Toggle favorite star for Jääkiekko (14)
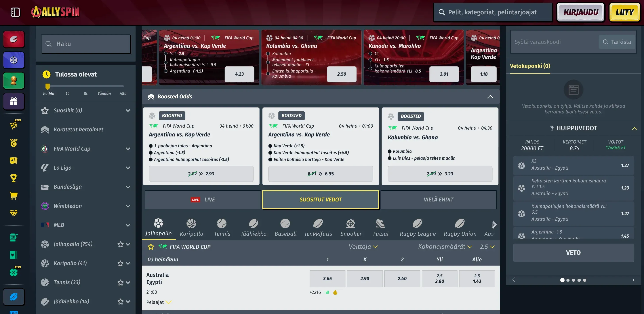 (120, 301)
